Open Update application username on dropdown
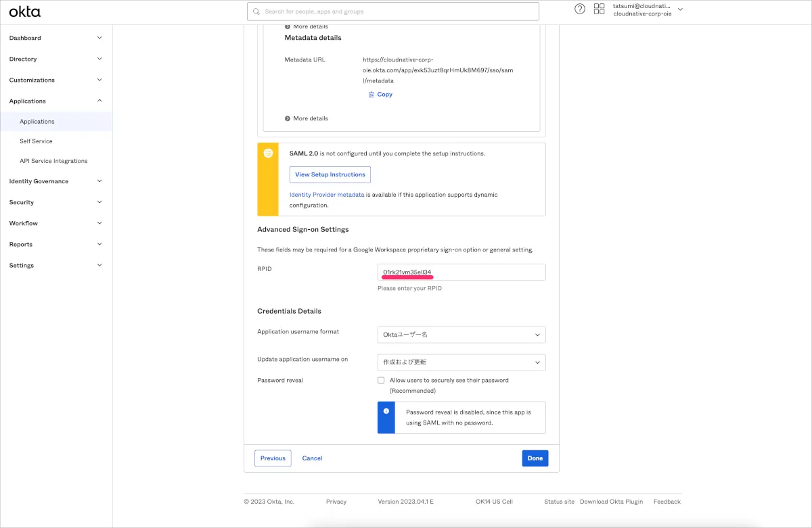The height and width of the screenshot is (528, 812). point(461,362)
